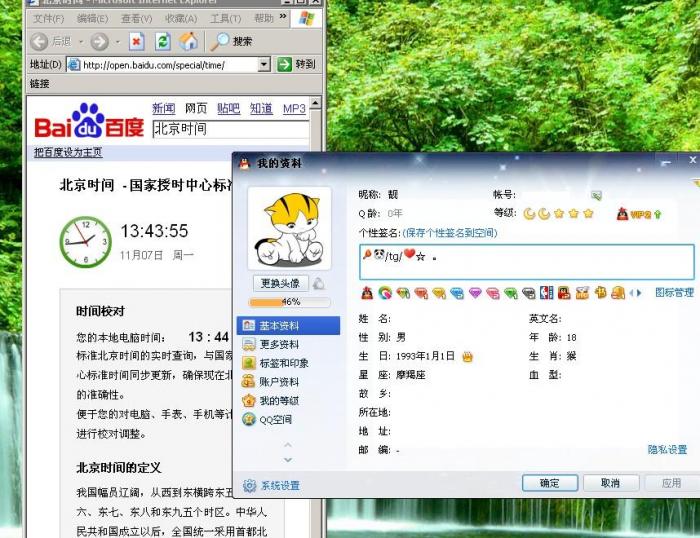This screenshot has width=700, height=538.
Task: Expand sidebar with the down chevron
Action: coord(288,459)
